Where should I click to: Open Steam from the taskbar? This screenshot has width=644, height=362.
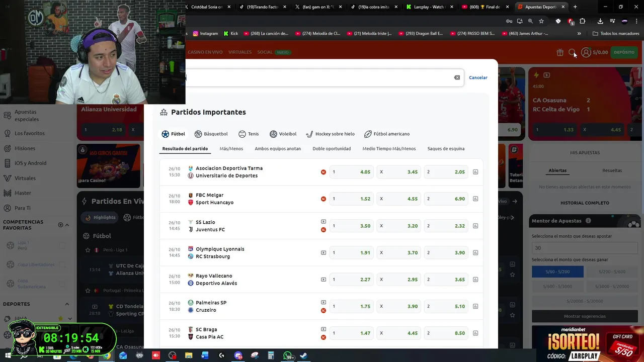coord(304,355)
